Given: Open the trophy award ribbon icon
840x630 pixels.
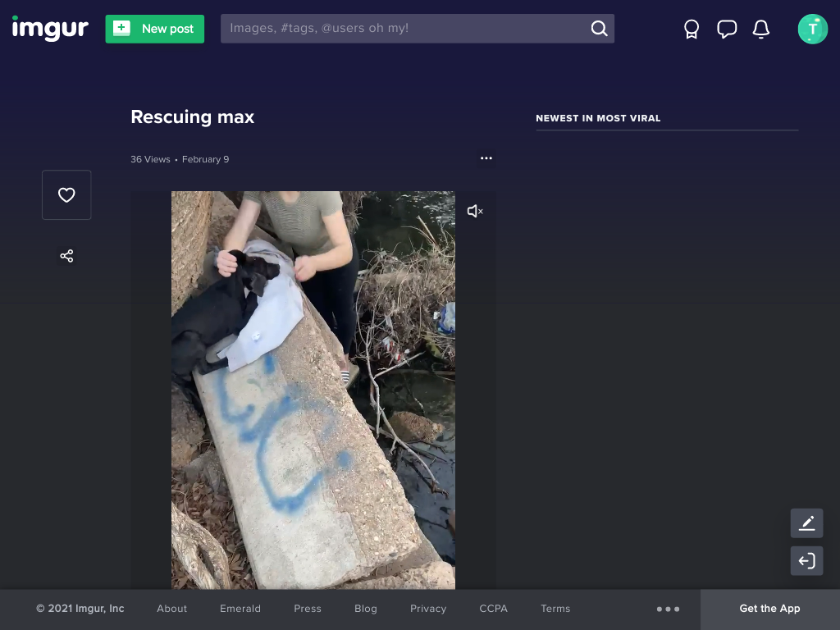Looking at the screenshot, I should [x=692, y=29].
